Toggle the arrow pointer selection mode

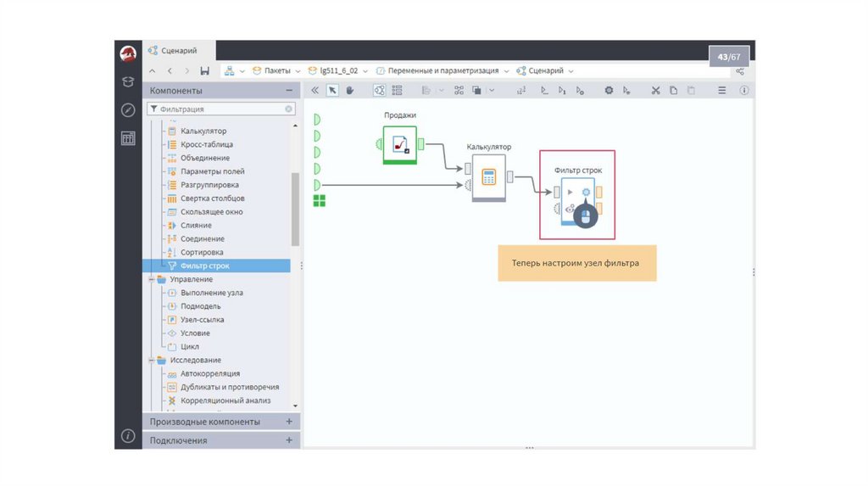pos(333,90)
